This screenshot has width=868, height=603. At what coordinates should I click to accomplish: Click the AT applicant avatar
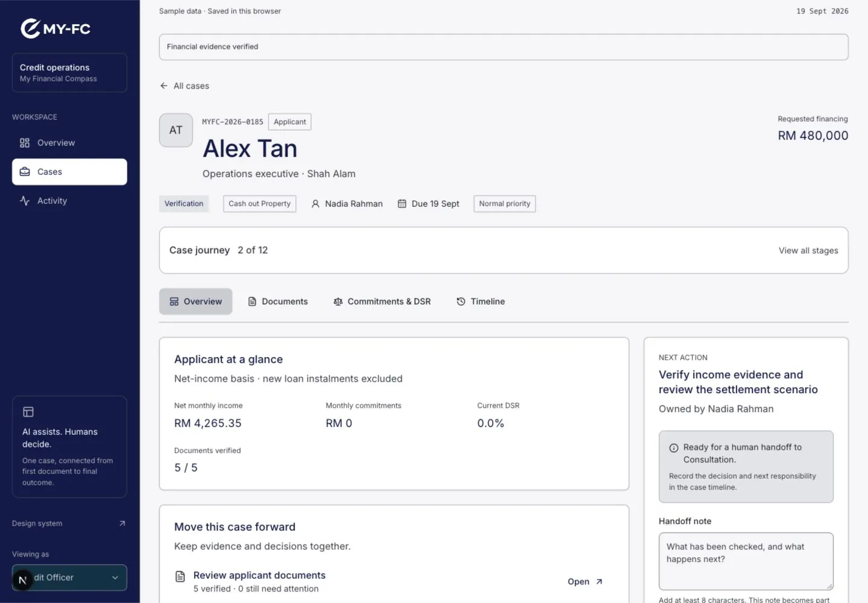[x=176, y=130]
